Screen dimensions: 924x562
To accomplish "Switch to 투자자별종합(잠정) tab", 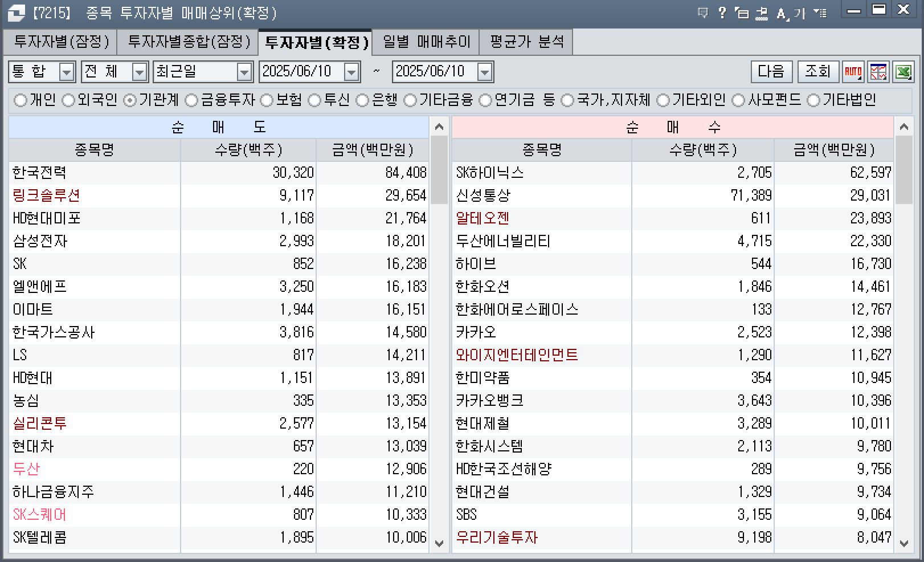I will 189,42.
